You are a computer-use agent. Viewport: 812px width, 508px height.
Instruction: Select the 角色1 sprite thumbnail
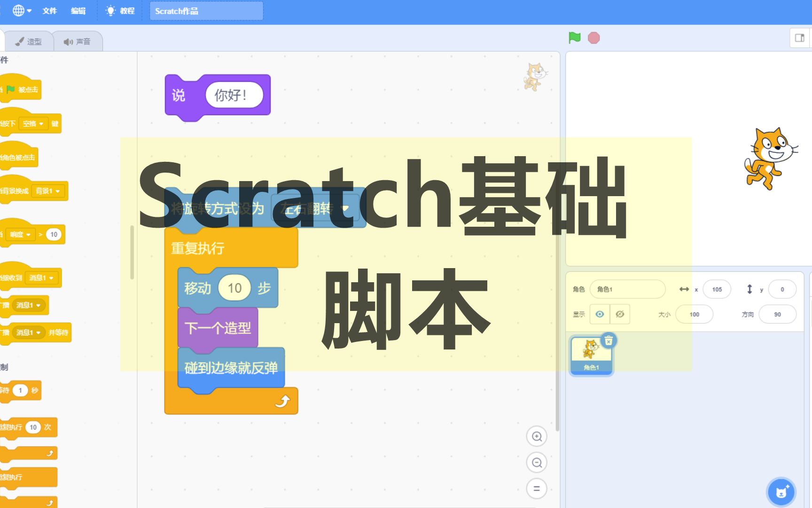coord(591,355)
